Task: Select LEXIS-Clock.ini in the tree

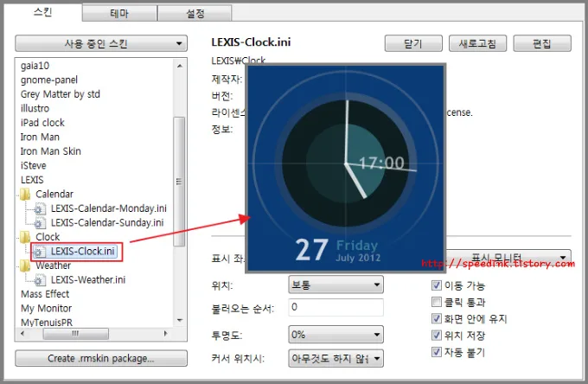Action: 82,252
